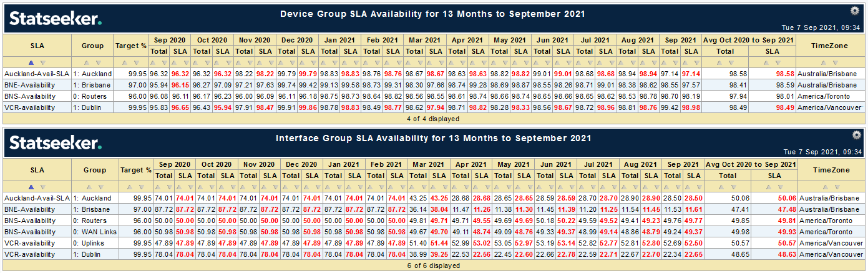This screenshot has width=868, height=273.
Task: Click the Interface table Group column header
Action: [x=95, y=170]
